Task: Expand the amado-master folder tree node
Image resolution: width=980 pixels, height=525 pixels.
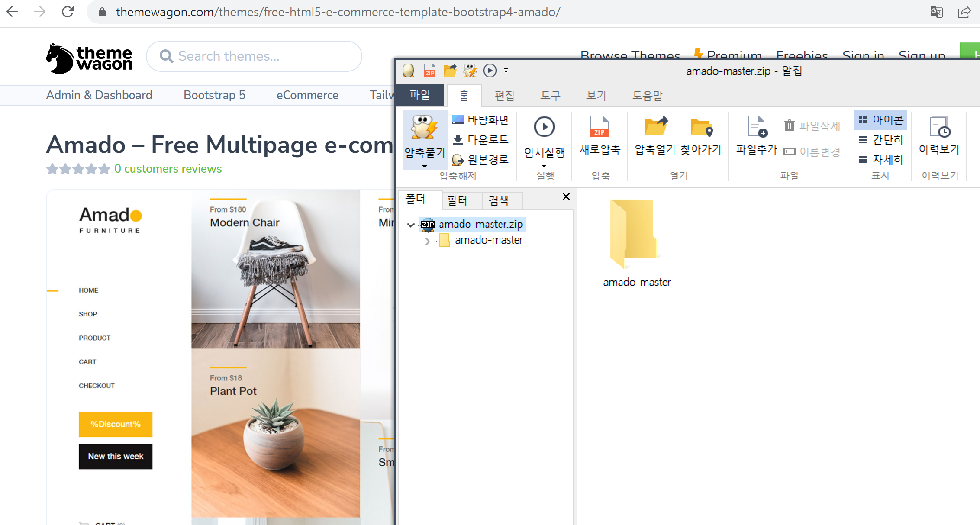Action: [427, 241]
